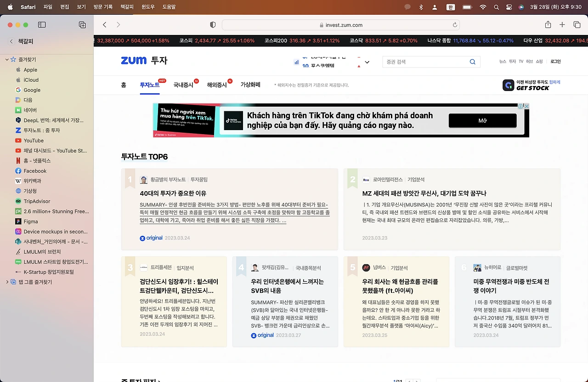Image resolution: width=588 pixels, height=382 pixels.
Task: Switch to the 홈 tab
Action: [x=124, y=85]
